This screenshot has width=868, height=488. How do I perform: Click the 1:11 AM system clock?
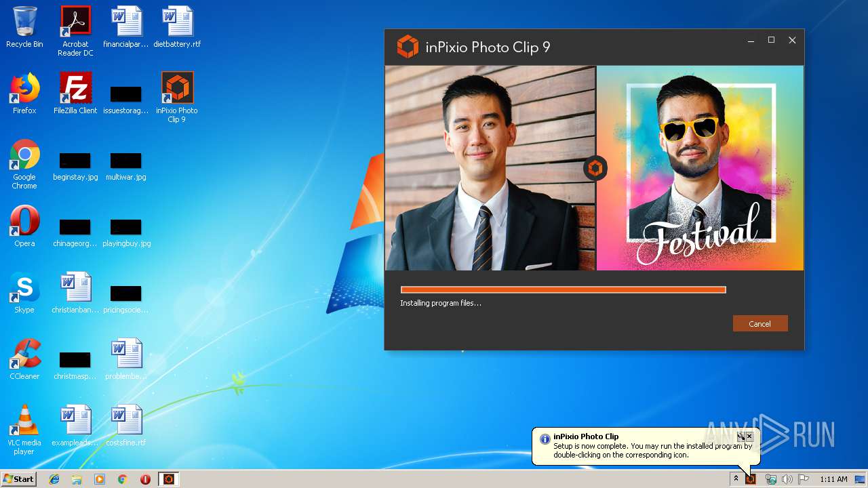point(833,479)
